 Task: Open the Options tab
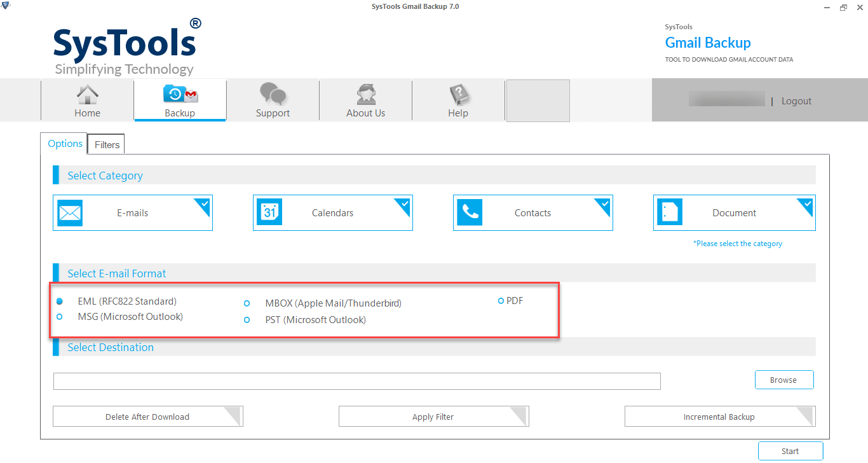point(64,144)
